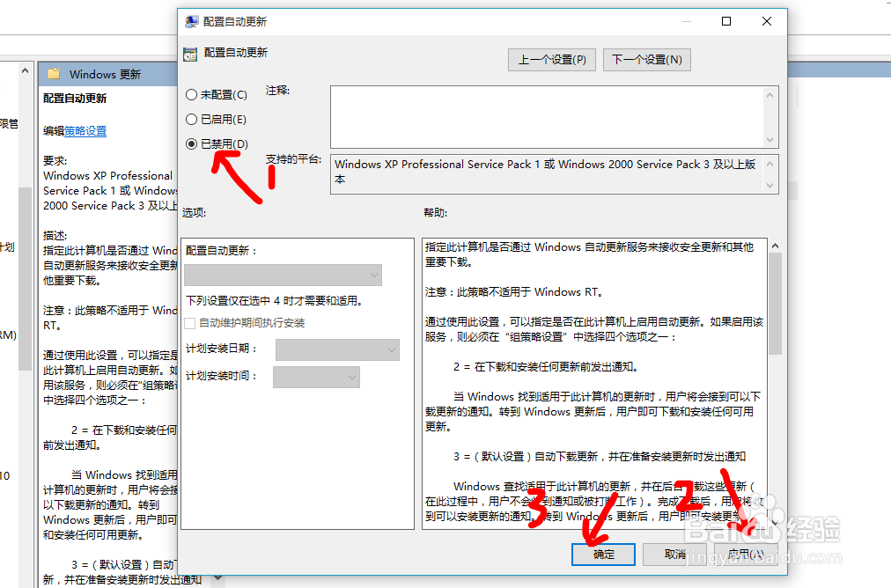Click the supported platform box scroll-down arrow
The image size is (891, 588).
pyautogui.click(x=770, y=185)
